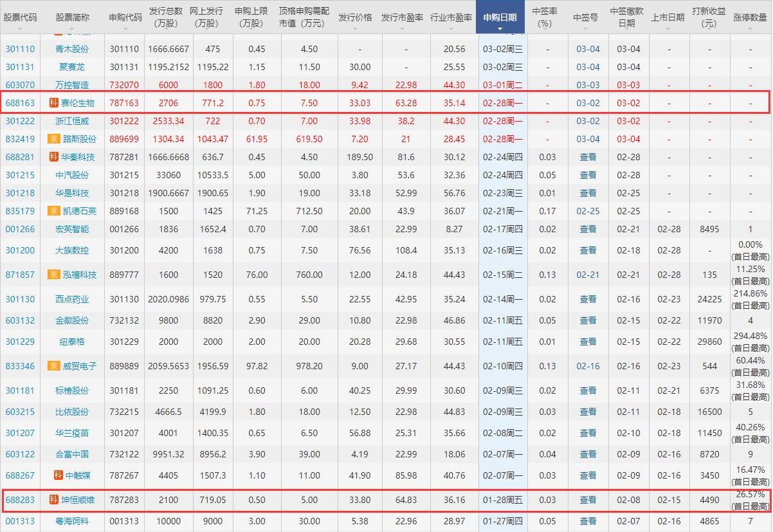This screenshot has height=532, width=773.
Task: Open 中签号 02-16 for 威贸电子
Action: pyautogui.click(x=588, y=366)
